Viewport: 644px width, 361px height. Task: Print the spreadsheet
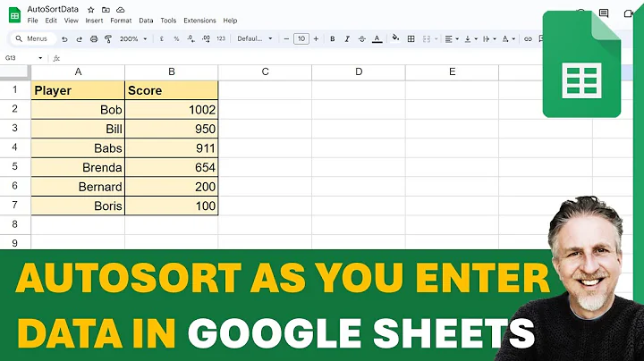point(94,39)
